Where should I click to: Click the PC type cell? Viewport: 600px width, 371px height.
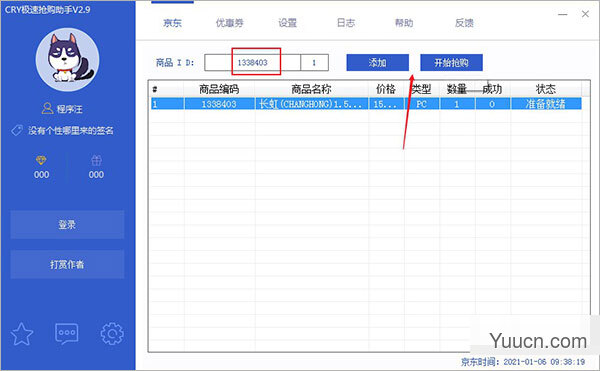pyautogui.click(x=422, y=104)
